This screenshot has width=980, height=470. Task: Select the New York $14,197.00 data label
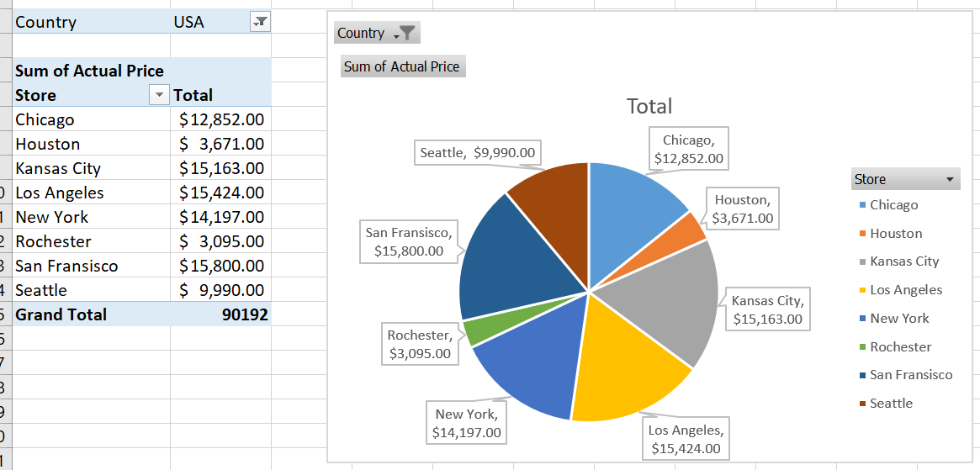(x=466, y=423)
